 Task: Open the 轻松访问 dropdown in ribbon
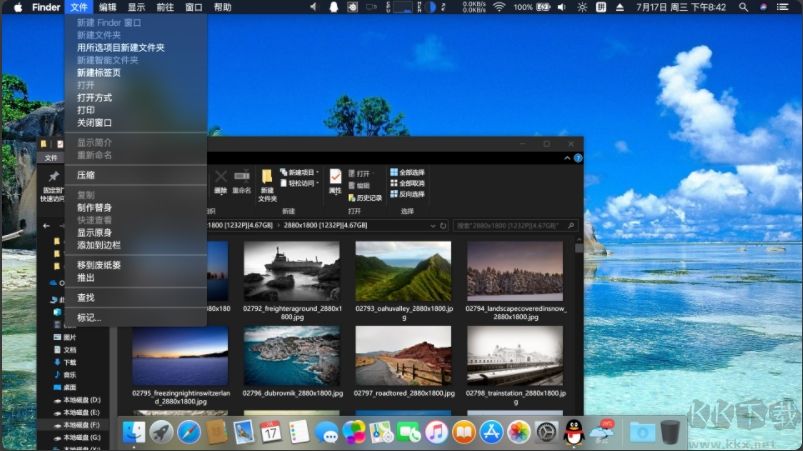tap(300, 184)
